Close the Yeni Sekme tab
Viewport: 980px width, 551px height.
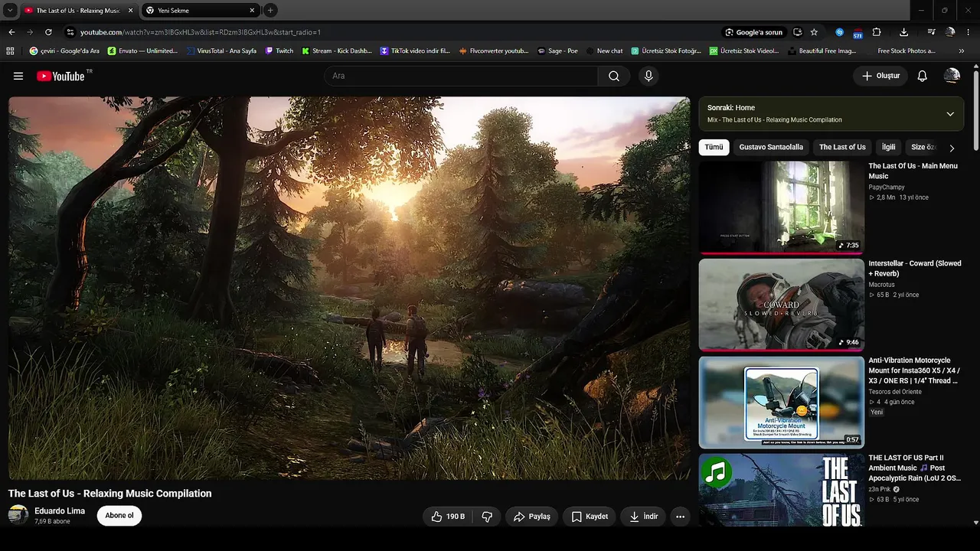click(x=252, y=11)
